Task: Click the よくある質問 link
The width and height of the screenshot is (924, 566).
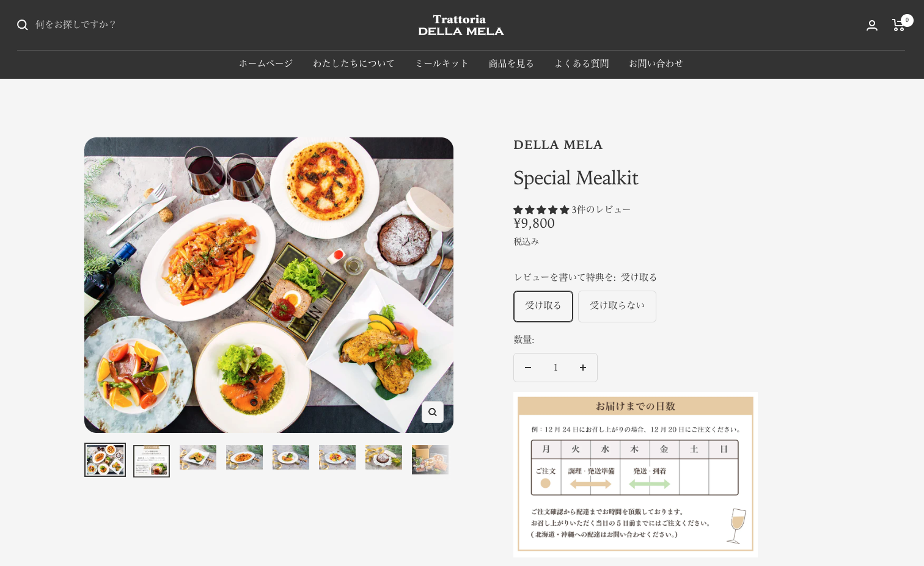Action: [x=582, y=63]
